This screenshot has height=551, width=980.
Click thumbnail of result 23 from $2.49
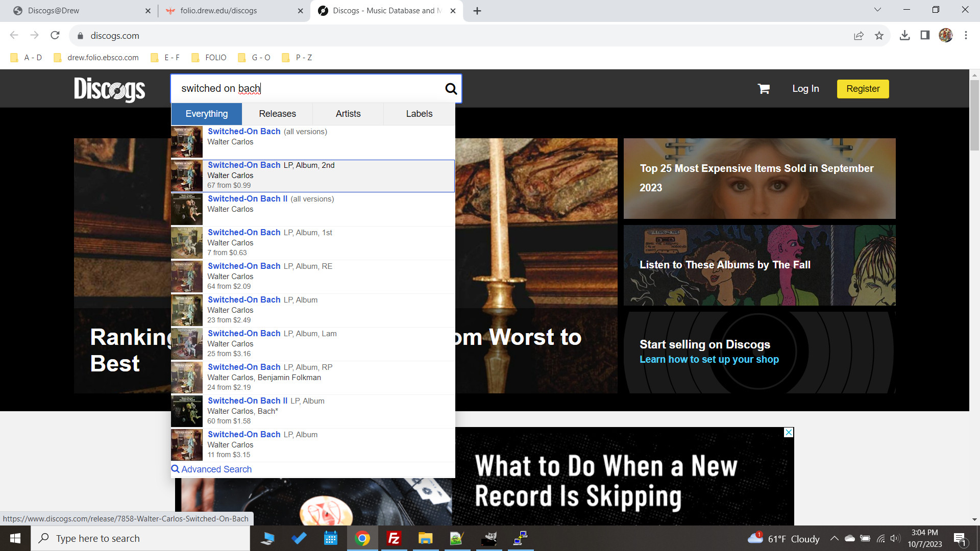tap(187, 310)
